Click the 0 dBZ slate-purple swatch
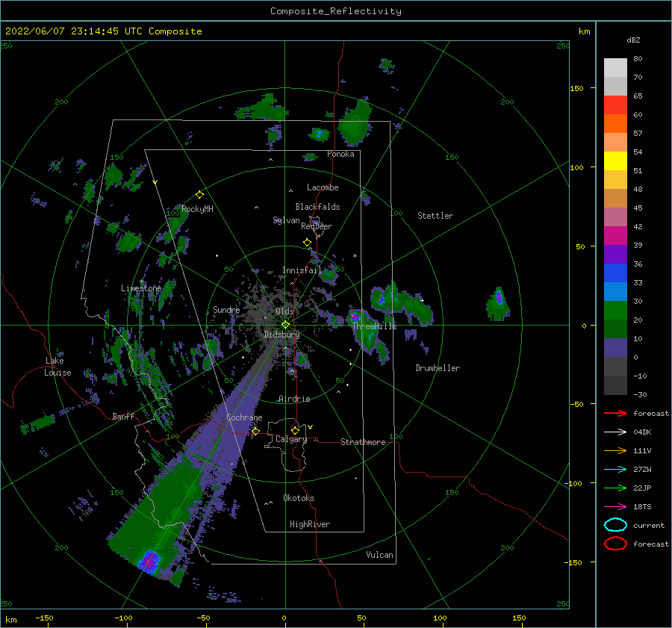Image resolution: width=672 pixels, height=628 pixels. coord(615,348)
